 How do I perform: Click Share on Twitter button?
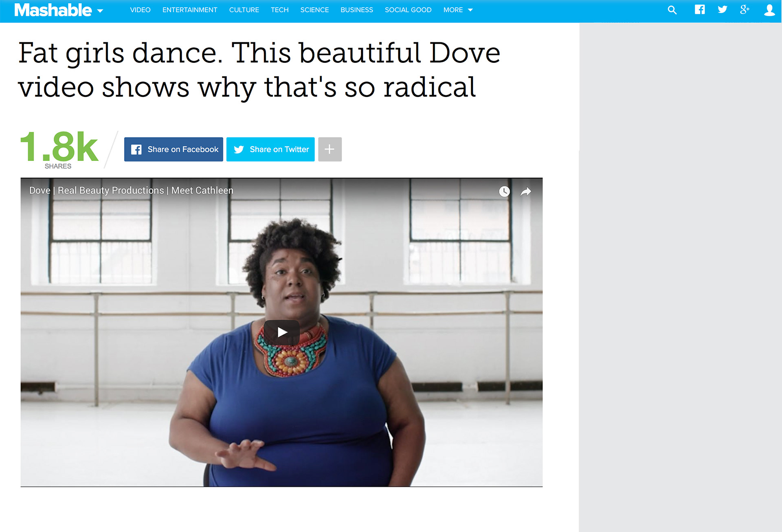[x=270, y=149]
